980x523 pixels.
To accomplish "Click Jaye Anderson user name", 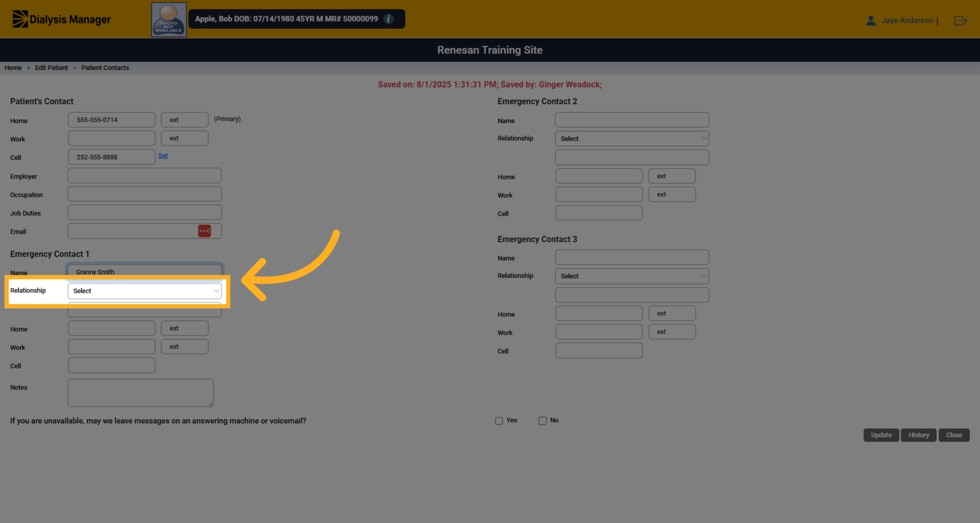I will pos(907,20).
